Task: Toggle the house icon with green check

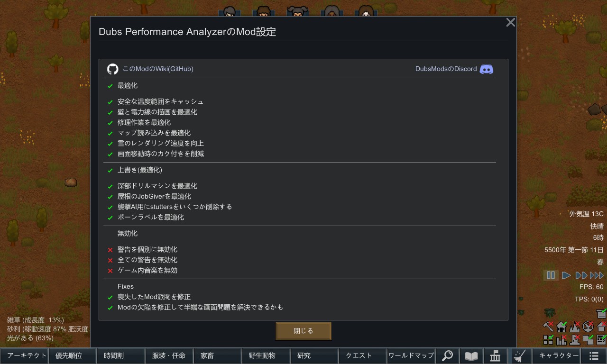Action: point(562,327)
